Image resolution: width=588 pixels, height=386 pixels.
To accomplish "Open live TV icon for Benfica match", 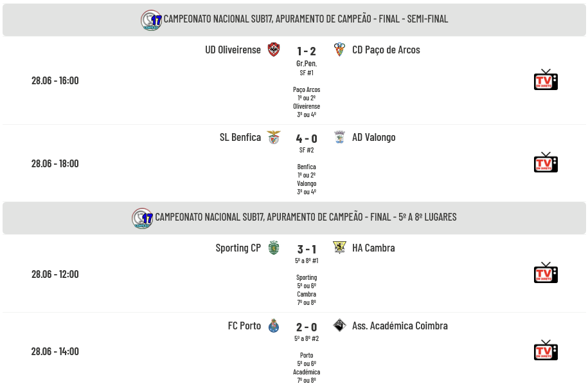I will 546,163.
